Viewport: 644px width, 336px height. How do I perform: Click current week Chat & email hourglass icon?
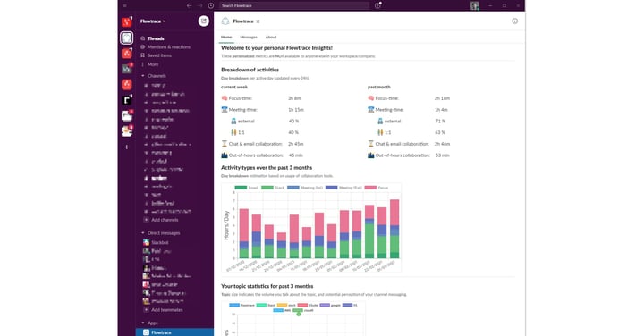coord(225,144)
